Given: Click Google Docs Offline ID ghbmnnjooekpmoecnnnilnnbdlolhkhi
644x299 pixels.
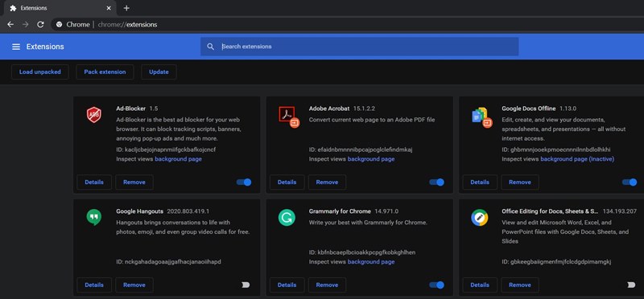Looking at the screenshot, I should (556, 149).
